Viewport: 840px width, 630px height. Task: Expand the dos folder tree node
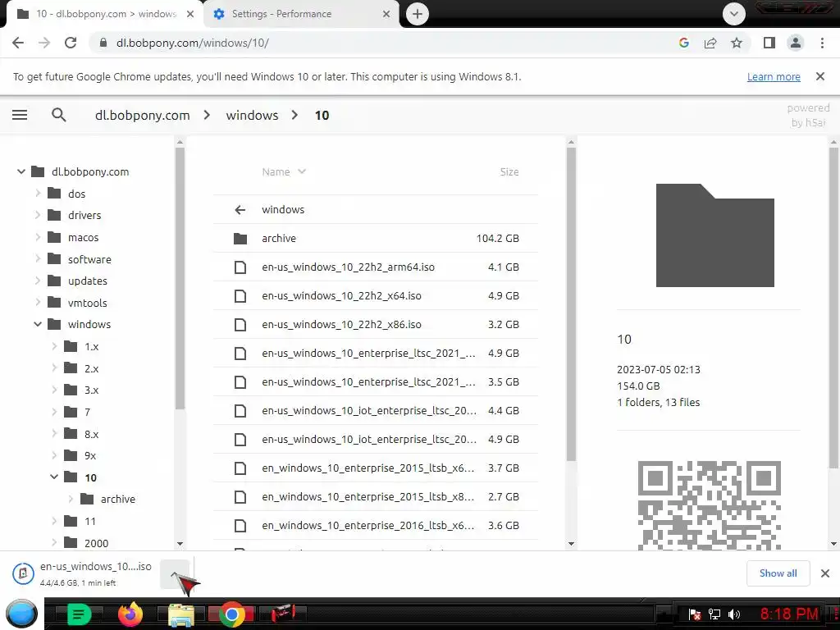[x=38, y=194]
